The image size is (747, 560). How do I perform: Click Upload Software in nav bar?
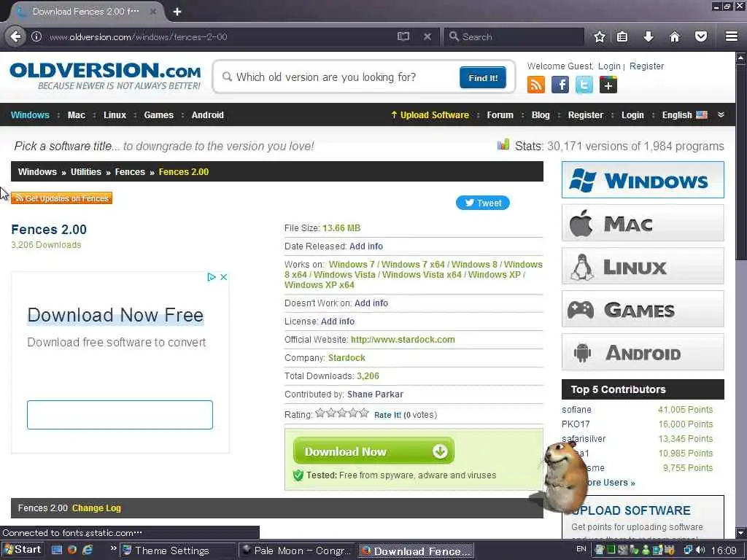point(430,114)
